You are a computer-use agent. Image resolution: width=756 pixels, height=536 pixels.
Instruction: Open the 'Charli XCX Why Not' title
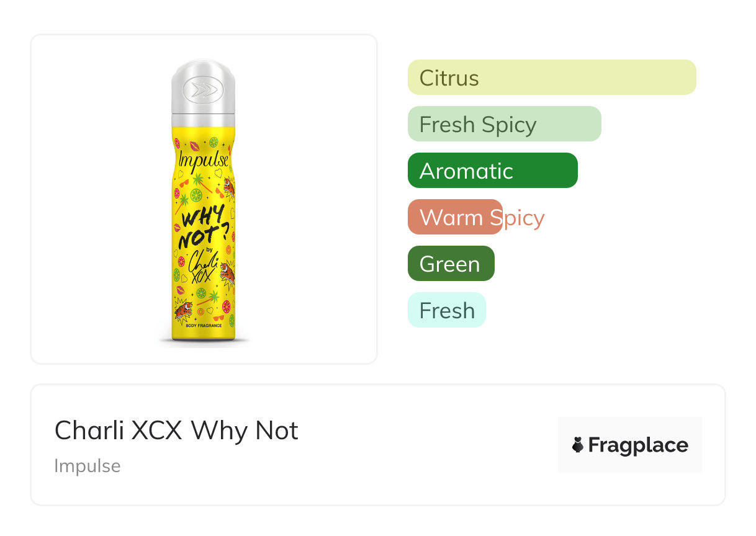[176, 430]
